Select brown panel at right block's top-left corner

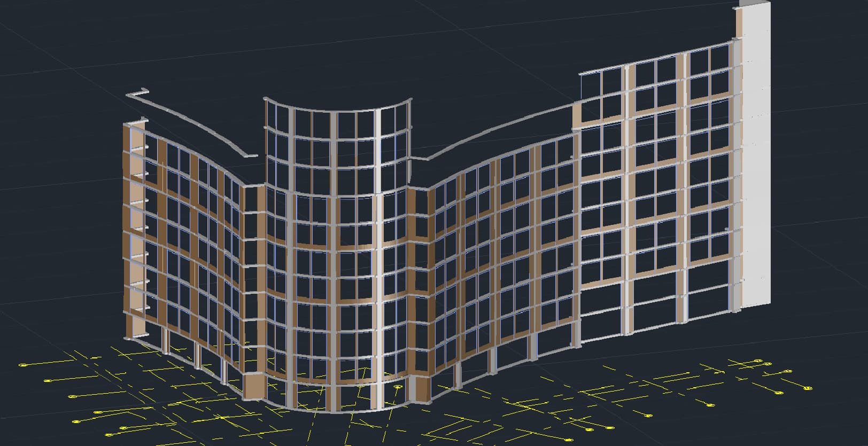pos(577,116)
